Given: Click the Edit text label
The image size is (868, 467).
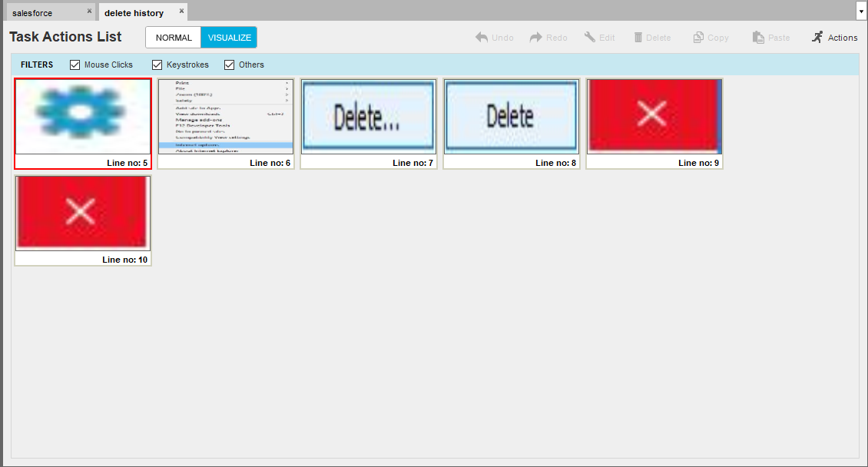Looking at the screenshot, I should point(608,38).
